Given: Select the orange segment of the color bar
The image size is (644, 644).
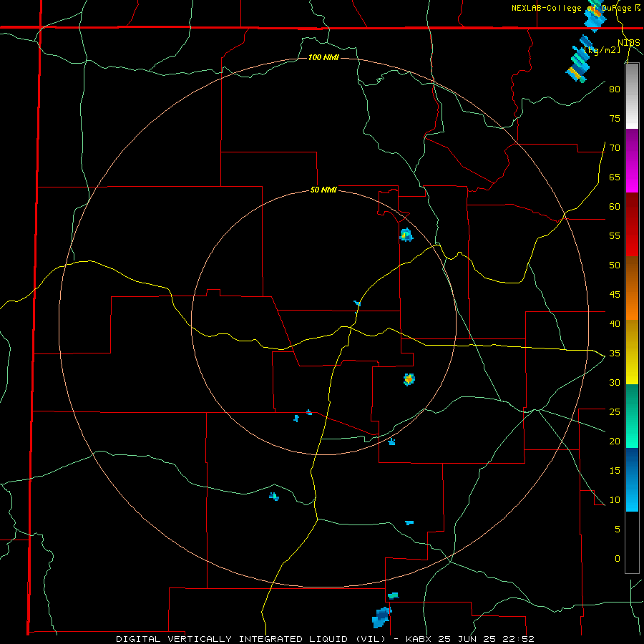Looking at the screenshot, I should pos(632,305).
